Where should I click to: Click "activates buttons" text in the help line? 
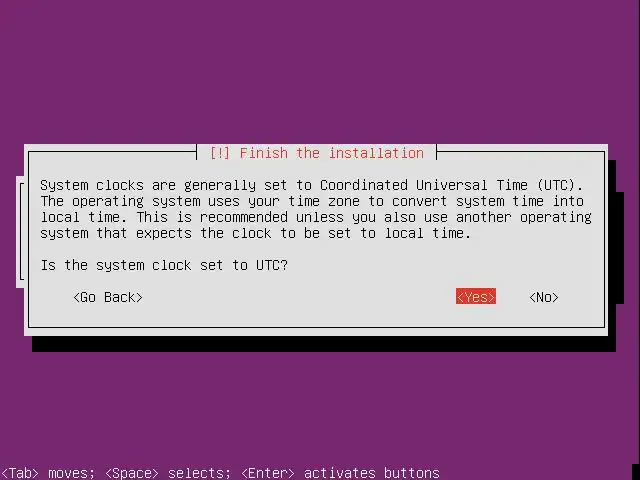[371, 473]
